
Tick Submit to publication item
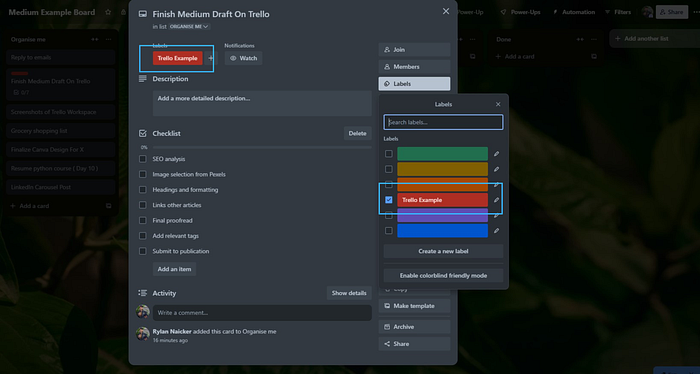143,251
